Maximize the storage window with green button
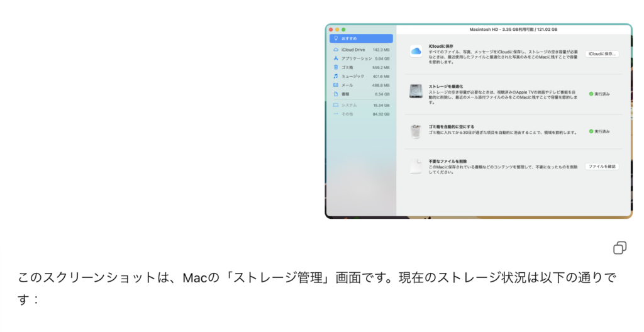 (343, 30)
